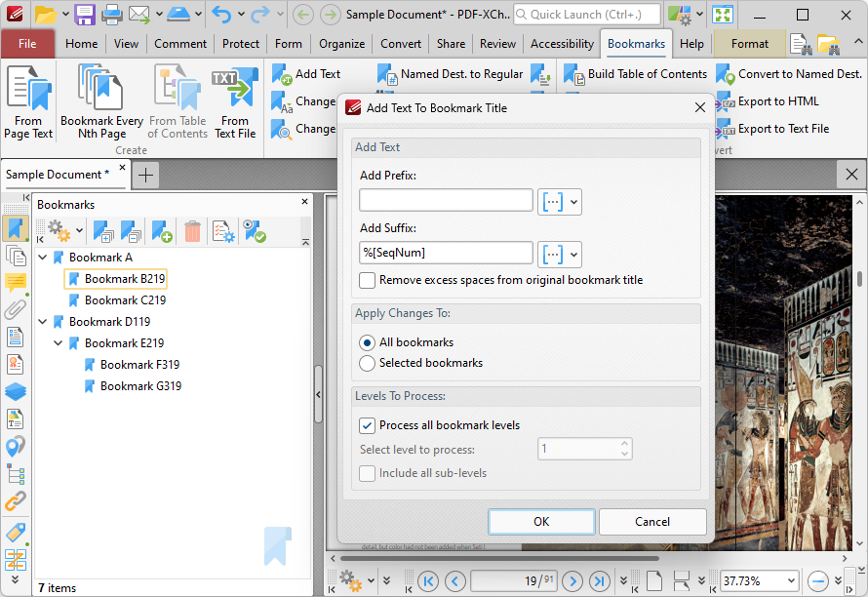Switch to the Organize ribbon tab
The width and height of the screenshot is (868, 597).
coord(341,44)
